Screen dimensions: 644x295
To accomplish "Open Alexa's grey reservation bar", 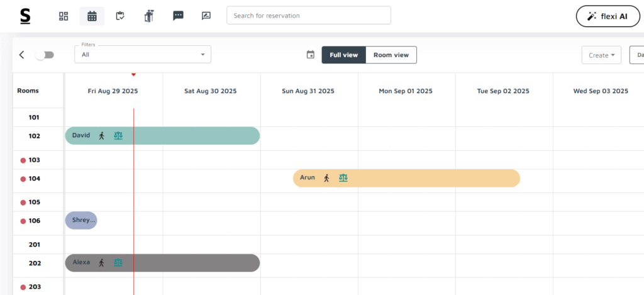I will point(163,263).
